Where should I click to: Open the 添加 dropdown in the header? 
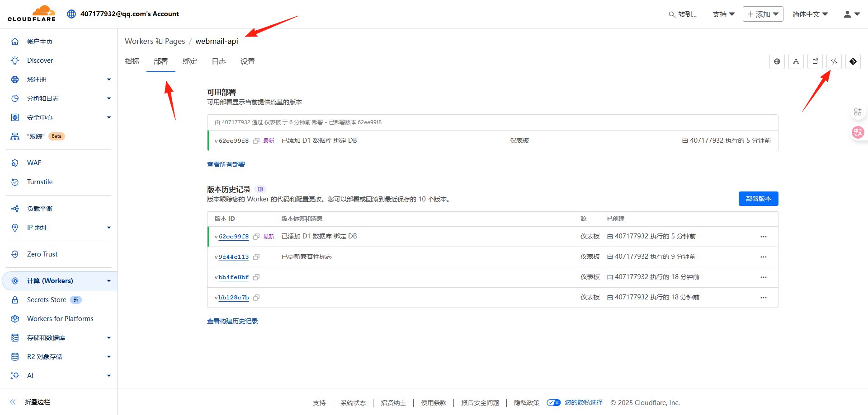point(762,14)
